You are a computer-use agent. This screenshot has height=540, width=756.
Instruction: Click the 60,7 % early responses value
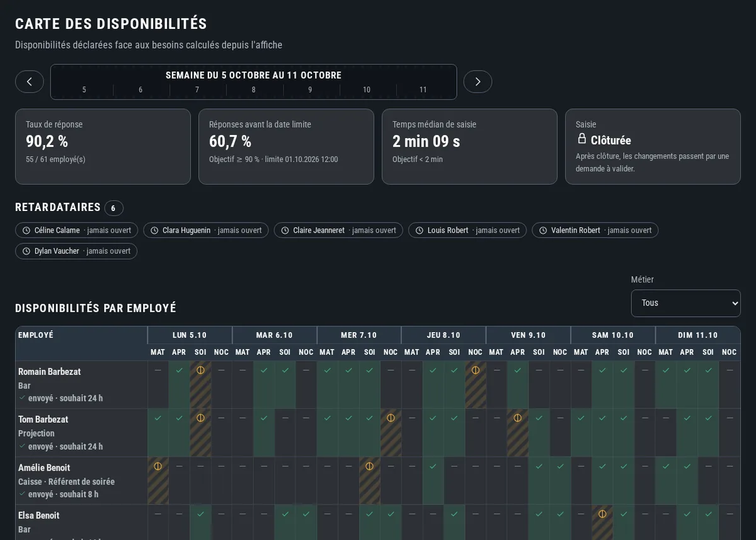coord(230,141)
